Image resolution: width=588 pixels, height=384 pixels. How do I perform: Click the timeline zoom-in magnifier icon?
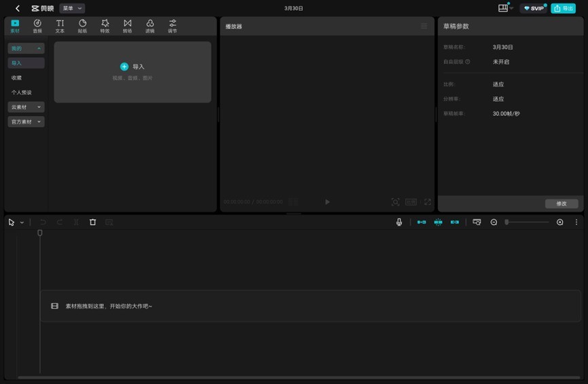[x=559, y=223]
